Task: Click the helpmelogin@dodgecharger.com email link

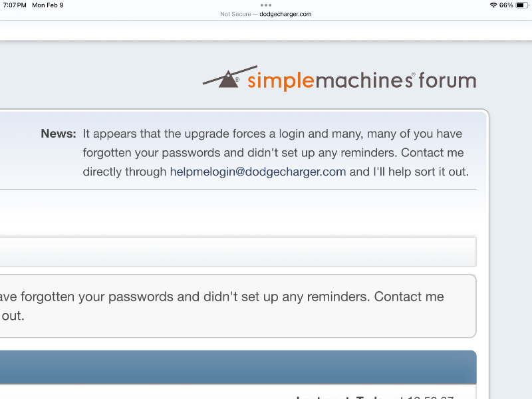Action: tap(258, 172)
